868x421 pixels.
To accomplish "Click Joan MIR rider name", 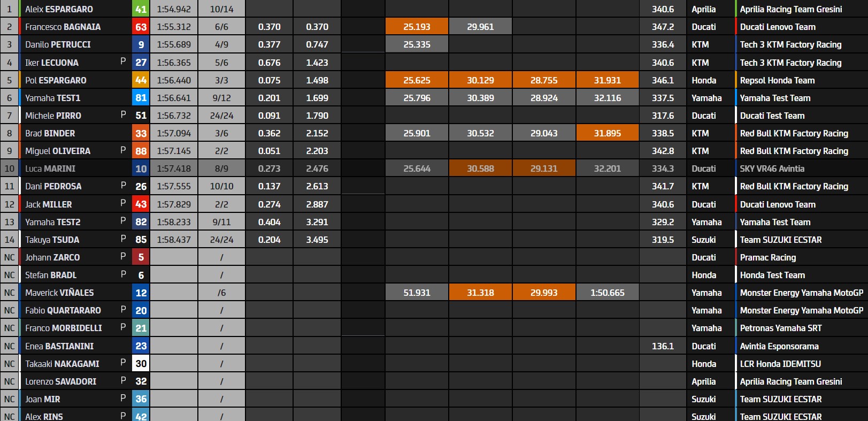I will [42, 399].
